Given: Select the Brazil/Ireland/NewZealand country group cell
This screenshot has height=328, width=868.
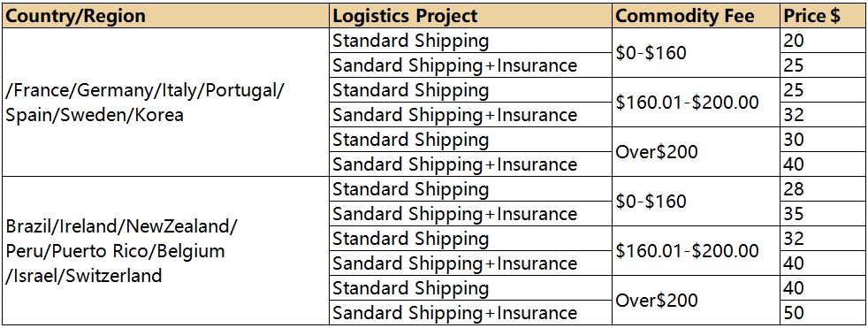Looking at the screenshot, I should (165, 251).
